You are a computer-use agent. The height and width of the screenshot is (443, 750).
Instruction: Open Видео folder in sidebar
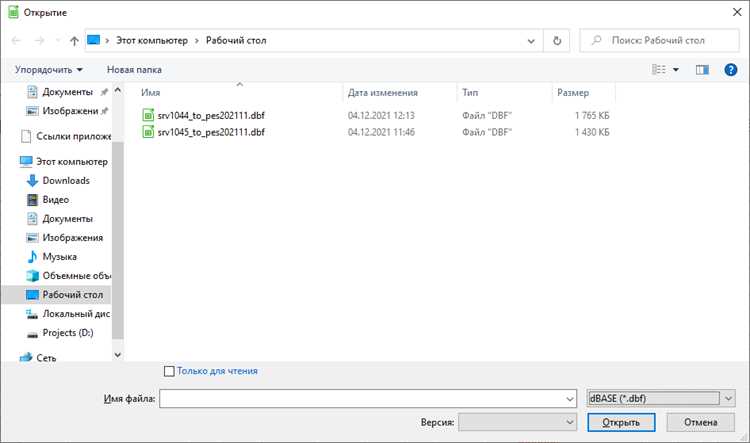point(48,199)
